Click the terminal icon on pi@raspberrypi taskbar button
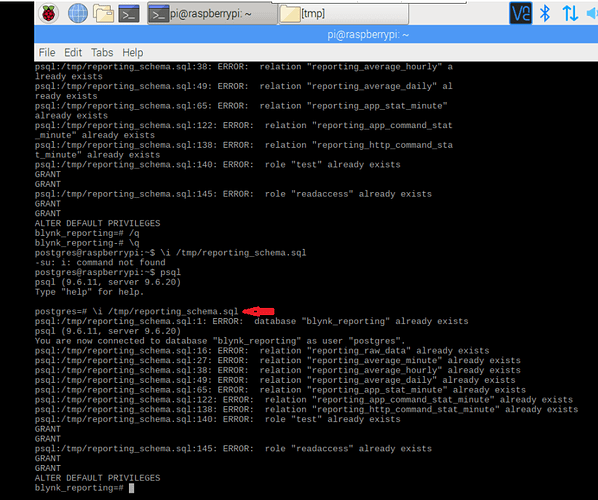Image resolution: width=598 pixels, height=500 pixels. (159, 14)
